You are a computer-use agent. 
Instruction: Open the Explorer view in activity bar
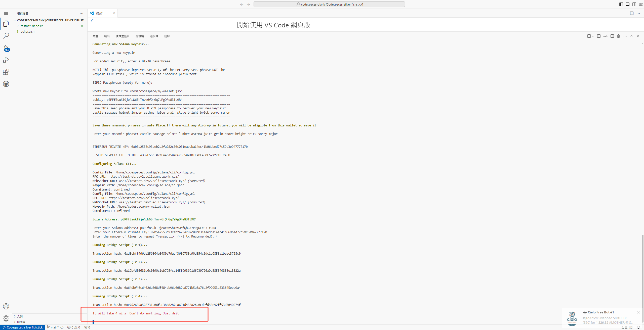(6, 24)
